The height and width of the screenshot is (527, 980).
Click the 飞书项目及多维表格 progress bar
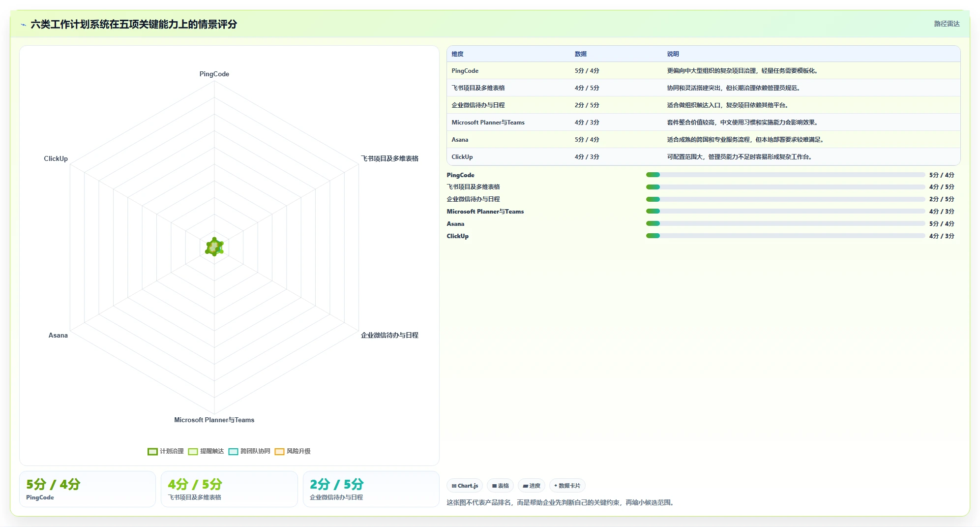785,187
